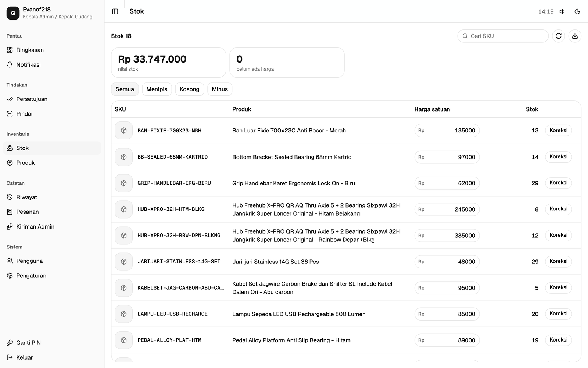Click box icon for HUB-XPRO-32H-HTM-BLKG

tap(124, 209)
